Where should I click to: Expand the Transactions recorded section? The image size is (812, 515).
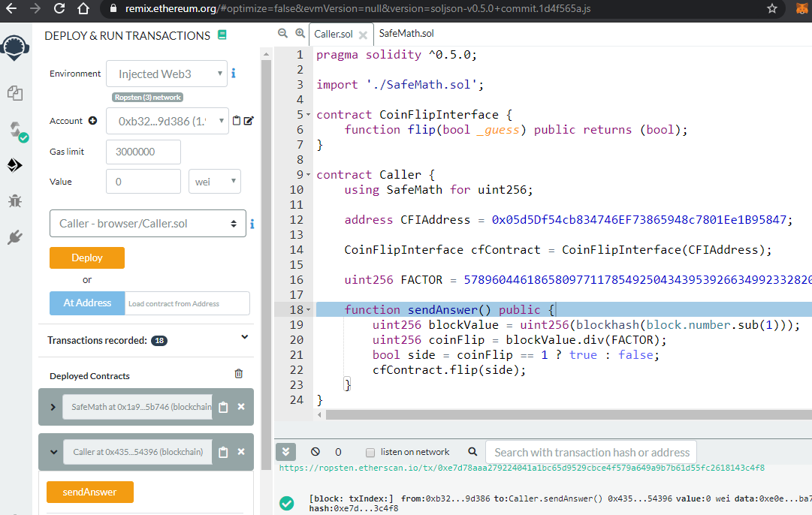pos(245,338)
